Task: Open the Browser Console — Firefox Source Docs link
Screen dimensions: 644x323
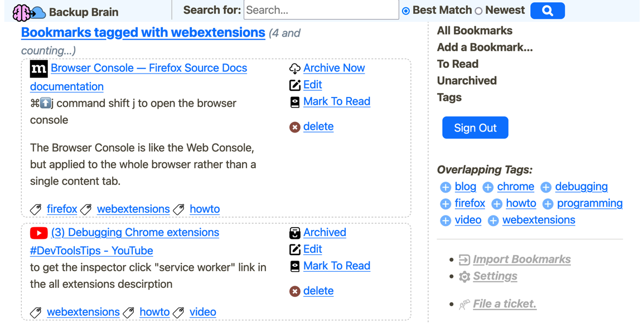Action: point(149,68)
